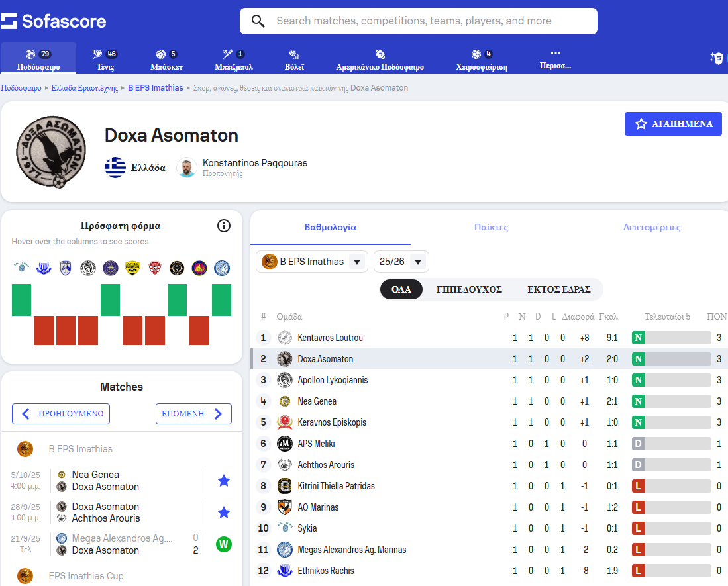Click the Kentavros Loutrou team logo
This screenshot has height=586, width=728.
(285, 338)
